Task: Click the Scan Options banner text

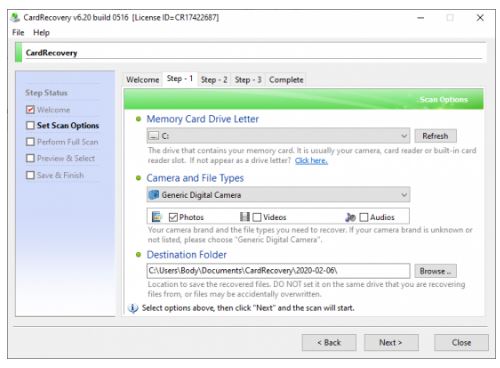Action: tap(444, 99)
